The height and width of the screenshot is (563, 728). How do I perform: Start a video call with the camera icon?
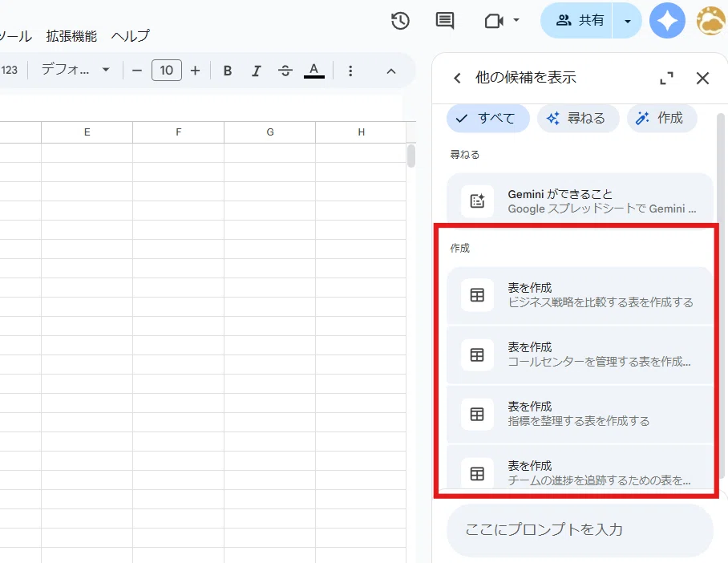(x=495, y=21)
